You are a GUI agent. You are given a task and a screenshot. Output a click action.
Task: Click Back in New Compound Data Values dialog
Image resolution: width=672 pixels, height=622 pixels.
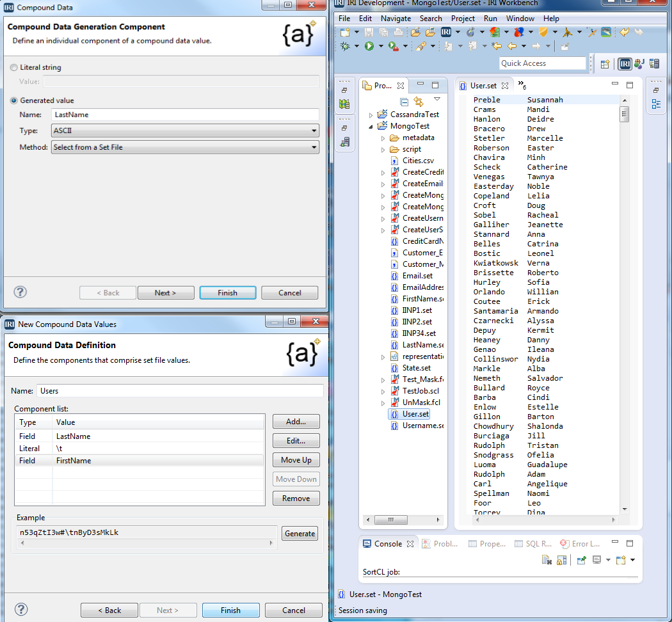click(x=109, y=610)
